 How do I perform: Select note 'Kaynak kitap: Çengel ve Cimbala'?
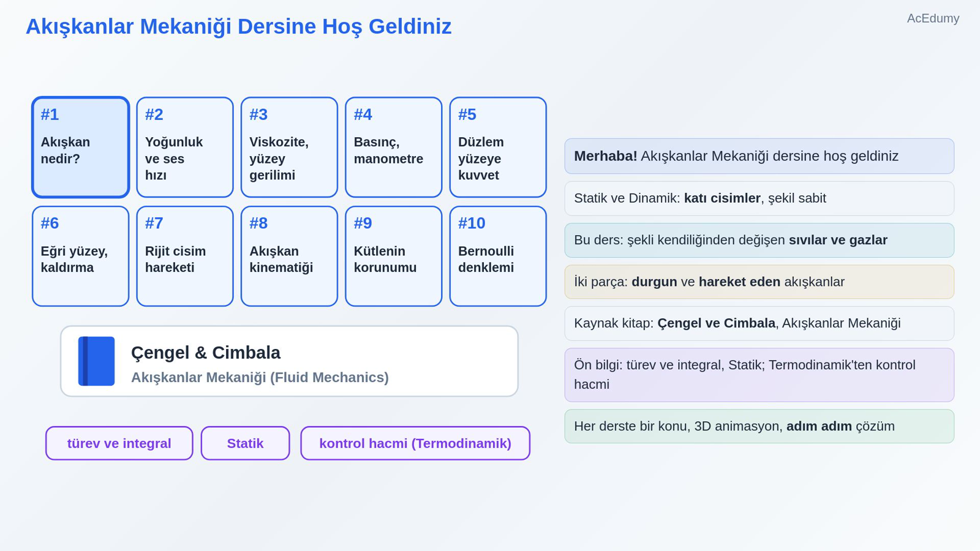(x=759, y=323)
